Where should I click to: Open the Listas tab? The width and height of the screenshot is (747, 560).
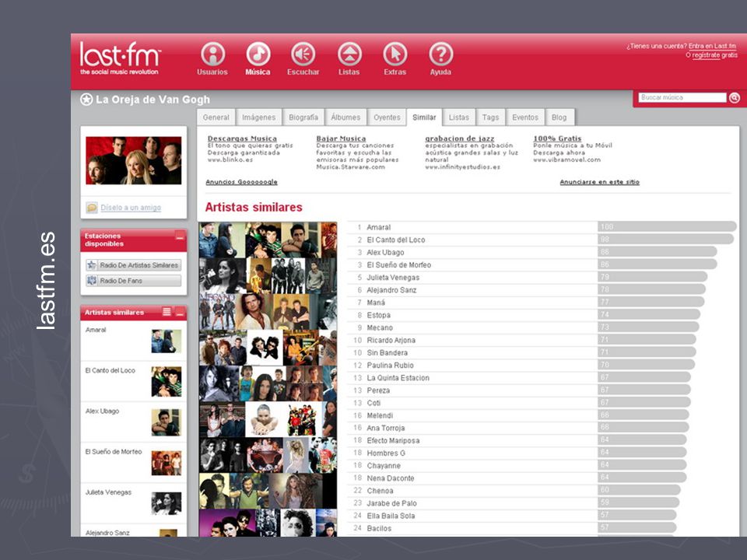coord(459,117)
